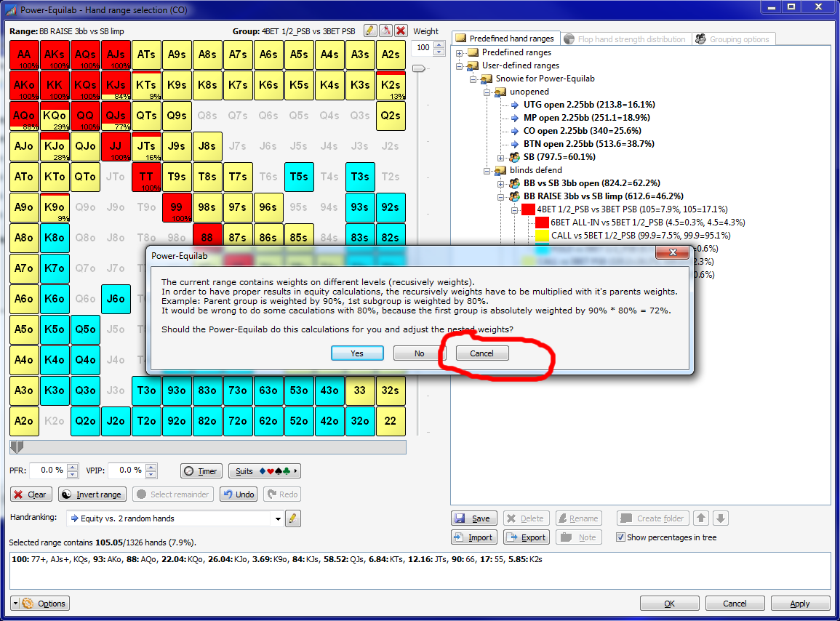
Task: Open the Options dropdown arrow
Action: tap(15, 604)
